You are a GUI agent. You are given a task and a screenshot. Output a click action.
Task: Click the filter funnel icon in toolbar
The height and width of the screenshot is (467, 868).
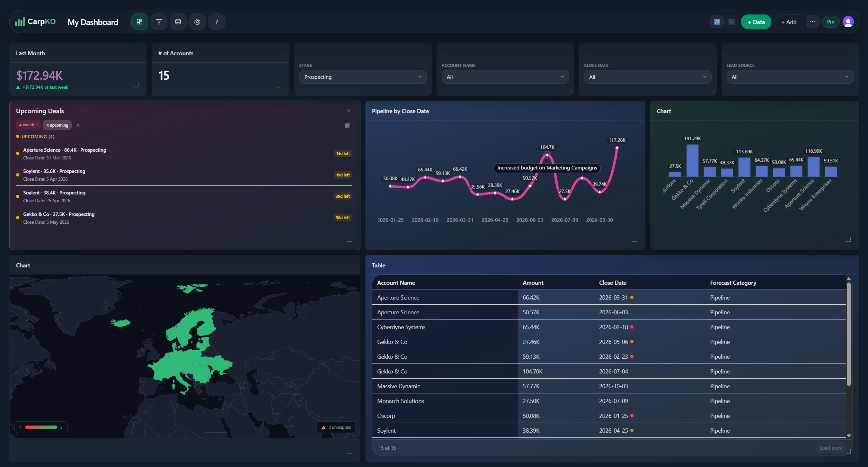point(159,22)
